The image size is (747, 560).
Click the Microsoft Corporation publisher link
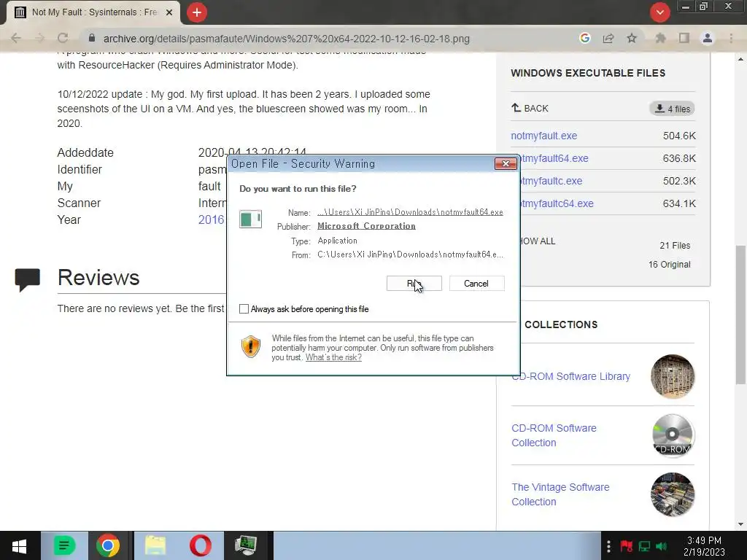tap(366, 226)
